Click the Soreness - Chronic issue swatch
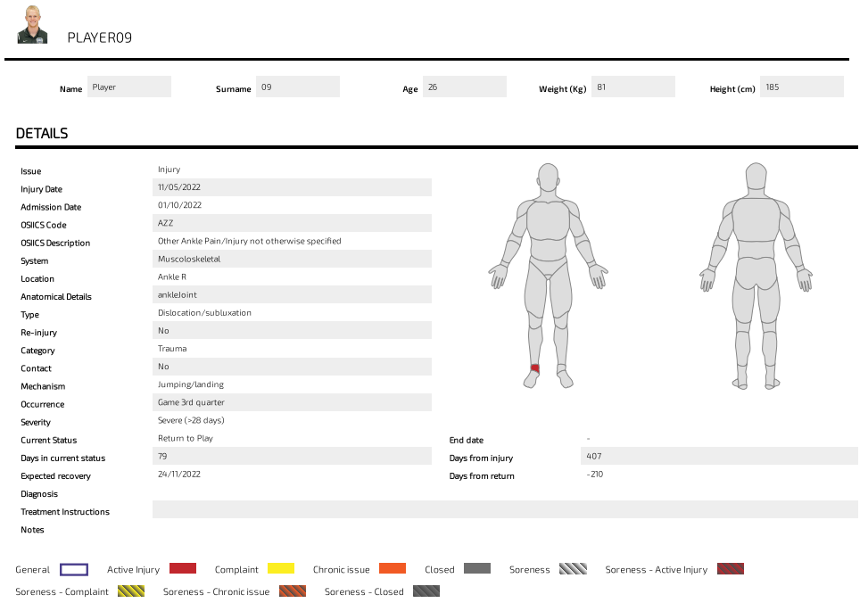The image size is (868, 603). 292,591
